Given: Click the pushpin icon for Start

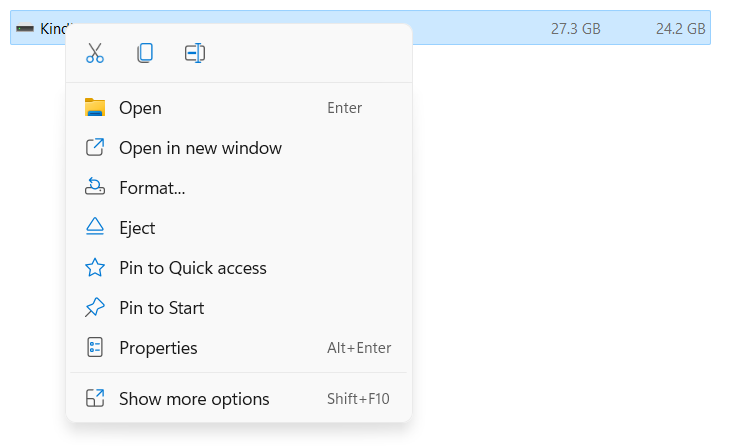Looking at the screenshot, I should click(95, 308).
